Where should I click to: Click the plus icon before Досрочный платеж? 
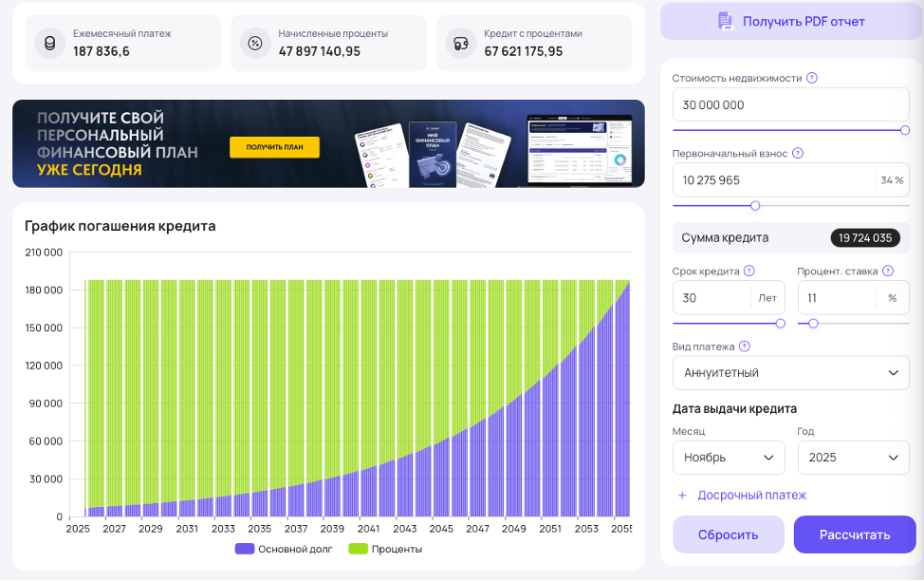coord(682,496)
